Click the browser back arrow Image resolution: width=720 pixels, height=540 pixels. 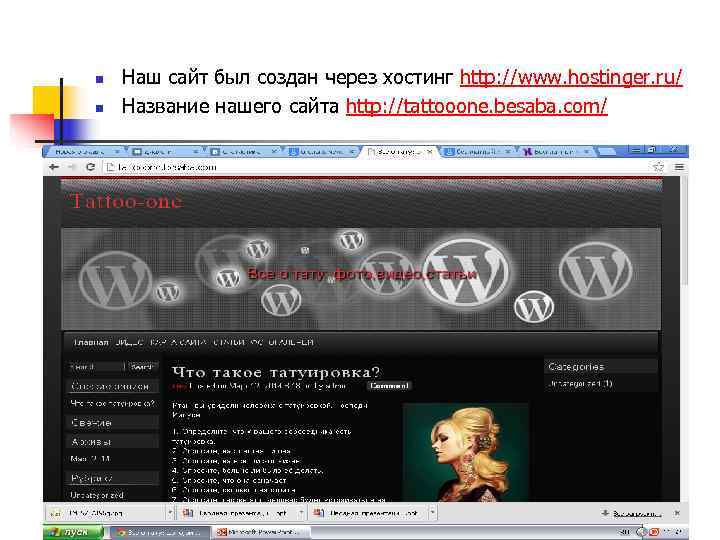point(54,167)
